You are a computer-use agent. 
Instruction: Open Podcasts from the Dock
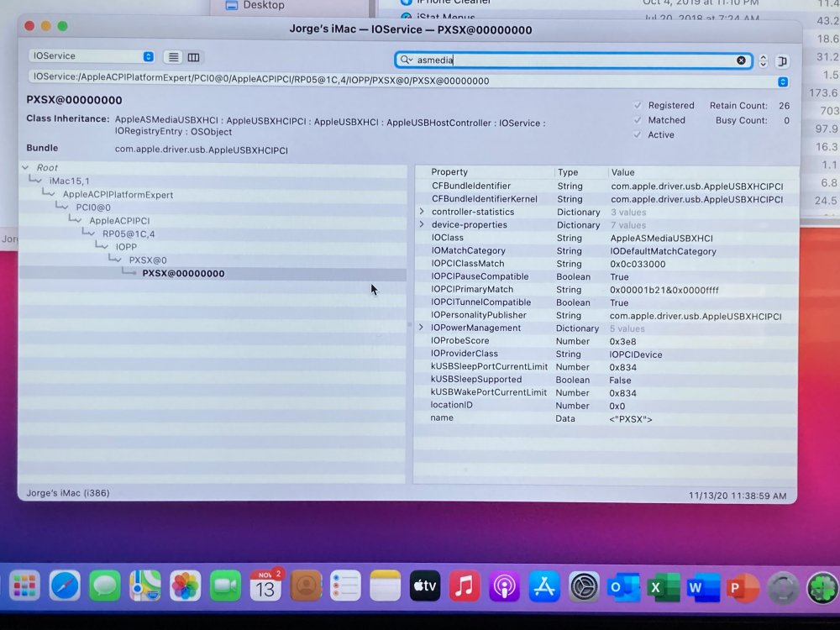[505, 586]
